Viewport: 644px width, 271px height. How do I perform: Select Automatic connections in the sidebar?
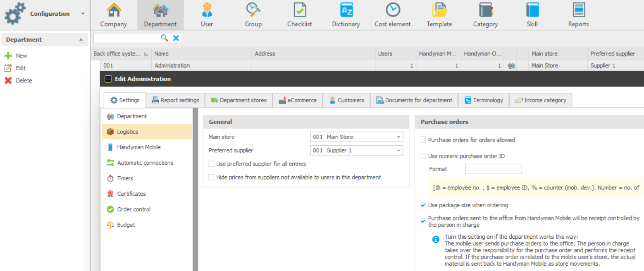point(147,163)
